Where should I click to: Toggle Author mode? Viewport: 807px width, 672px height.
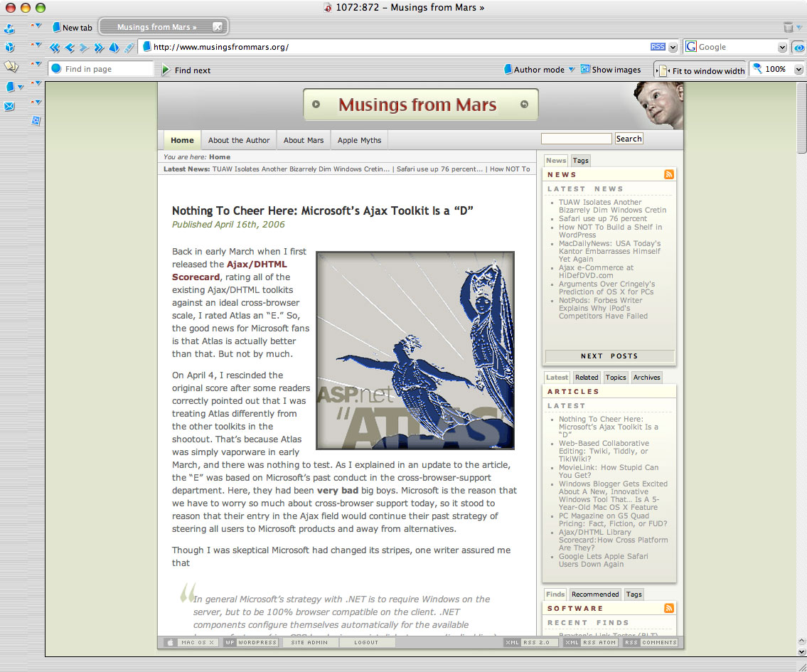point(534,70)
